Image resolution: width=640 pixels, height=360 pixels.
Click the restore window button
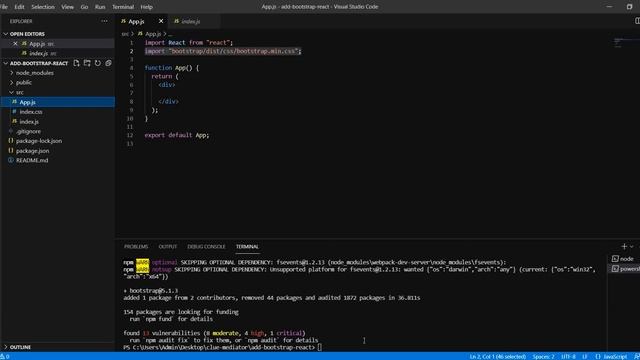629,7
